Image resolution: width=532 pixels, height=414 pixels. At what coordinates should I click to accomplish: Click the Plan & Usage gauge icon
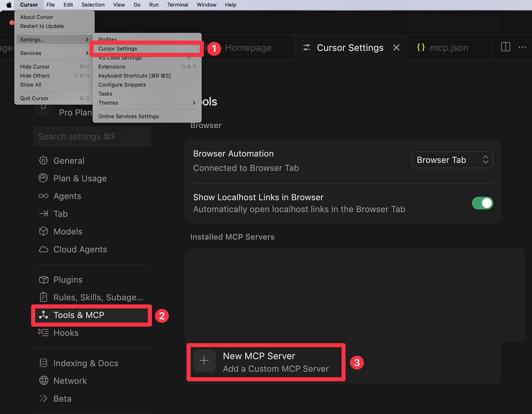[x=43, y=178]
